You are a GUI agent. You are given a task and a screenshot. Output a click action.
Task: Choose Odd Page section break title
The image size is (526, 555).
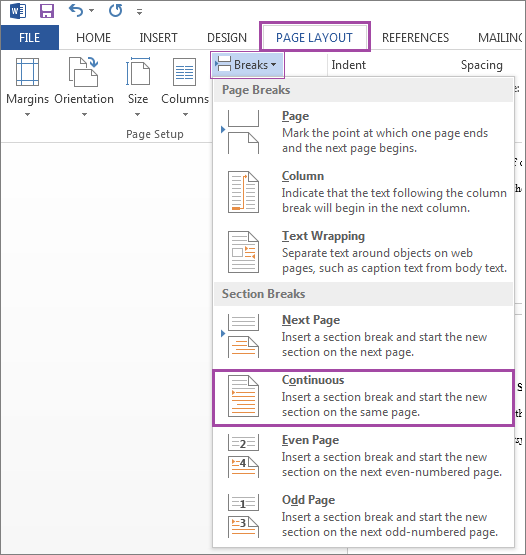[308, 500]
